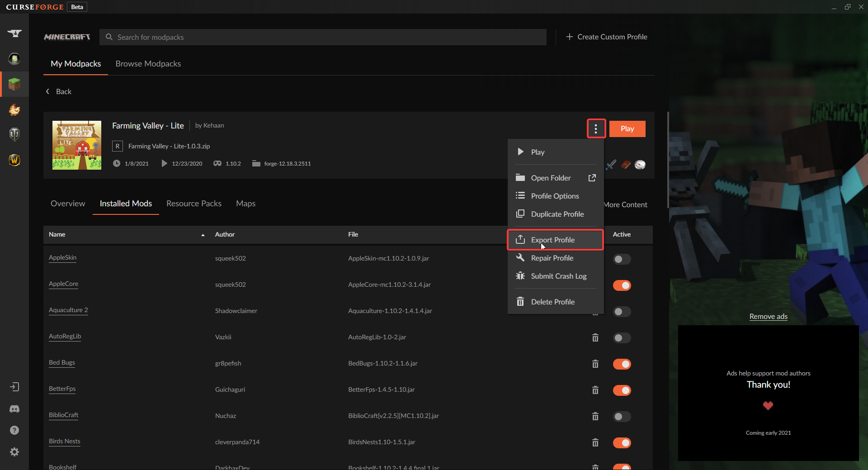868x470 pixels.
Task: Select the World of Tanks shield icon
Action: (14, 134)
